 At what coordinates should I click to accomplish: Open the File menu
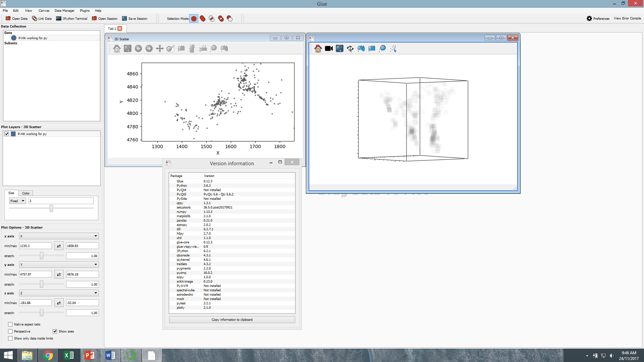(x=5, y=10)
